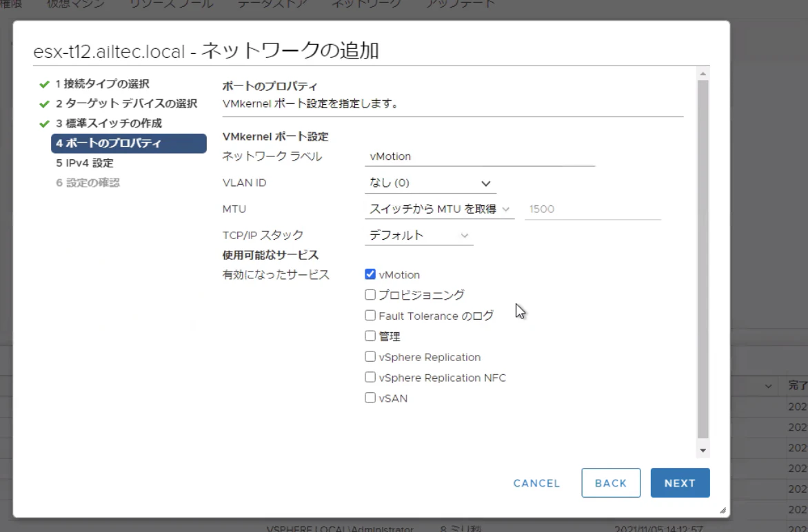Click the dialog scrollbar up arrow
The width and height of the screenshot is (808, 532).
[703, 74]
